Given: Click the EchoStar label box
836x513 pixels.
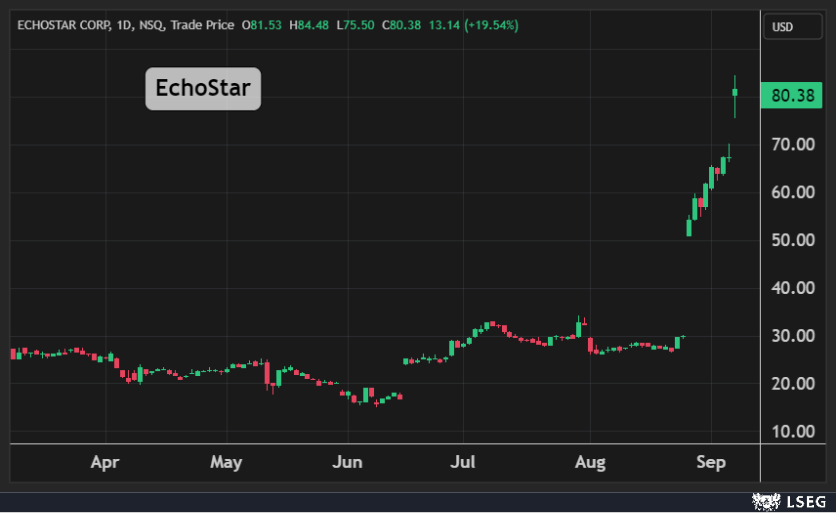Looking at the screenshot, I should coord(203,89).
